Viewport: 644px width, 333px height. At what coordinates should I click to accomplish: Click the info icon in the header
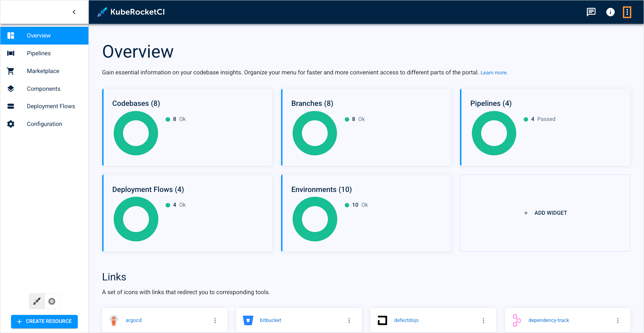point(610,12)
